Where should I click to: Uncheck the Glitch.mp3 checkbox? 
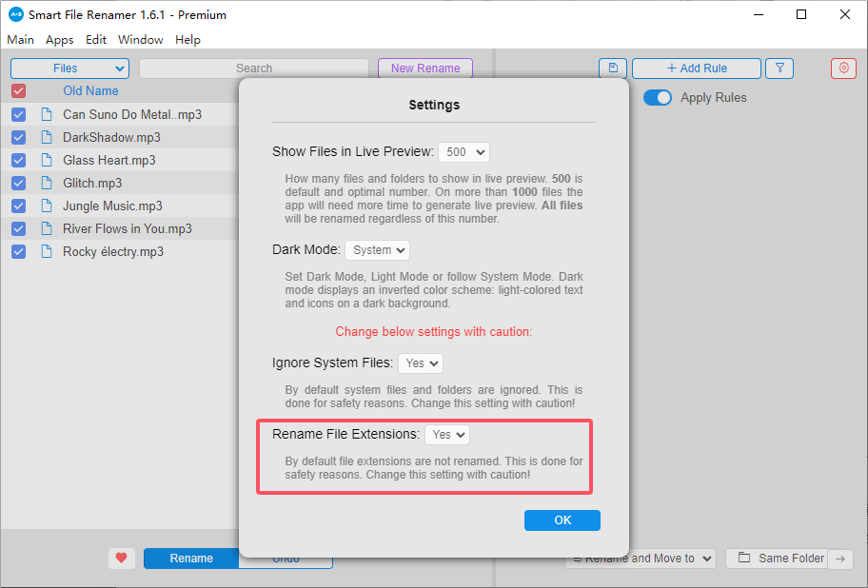point(18,183)
